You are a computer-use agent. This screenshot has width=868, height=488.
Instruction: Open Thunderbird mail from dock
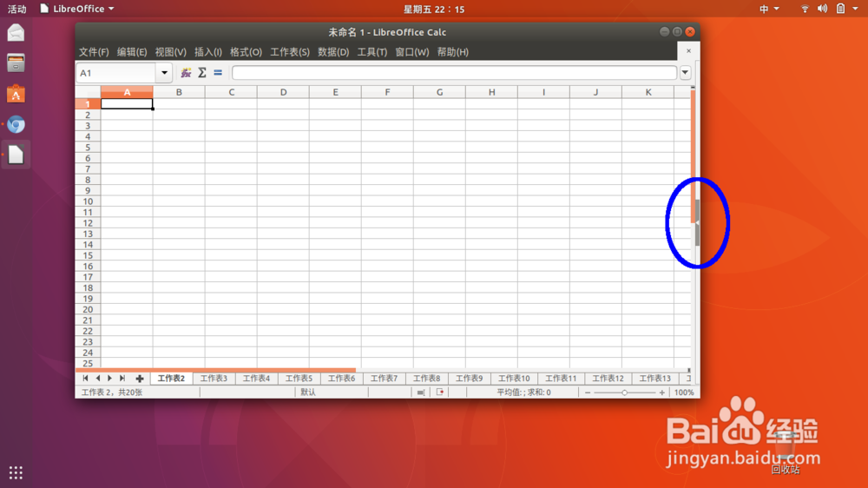[x=16, y=33]
